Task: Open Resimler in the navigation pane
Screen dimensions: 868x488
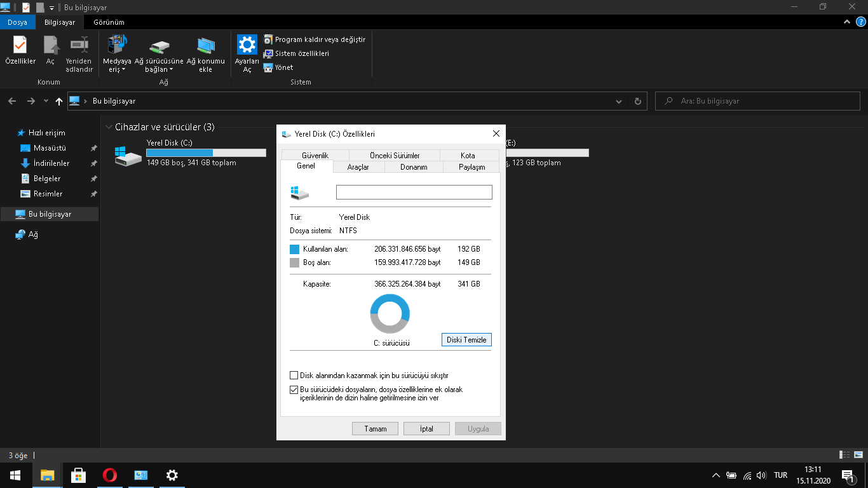Action: tap(48, 194)
